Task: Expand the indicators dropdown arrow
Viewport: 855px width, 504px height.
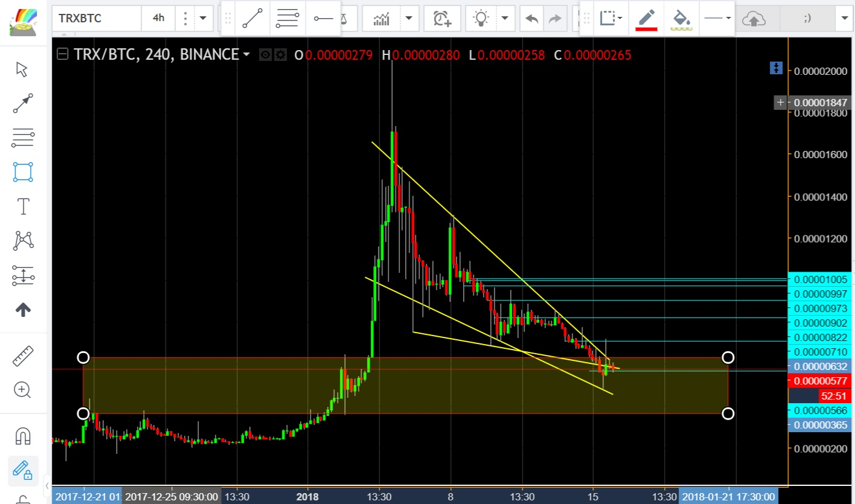Action: pyautogui.click(x=411, y=19)
